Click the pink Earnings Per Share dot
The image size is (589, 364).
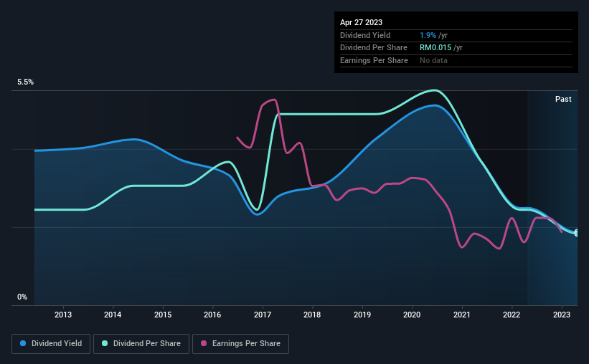pos(204,343)
